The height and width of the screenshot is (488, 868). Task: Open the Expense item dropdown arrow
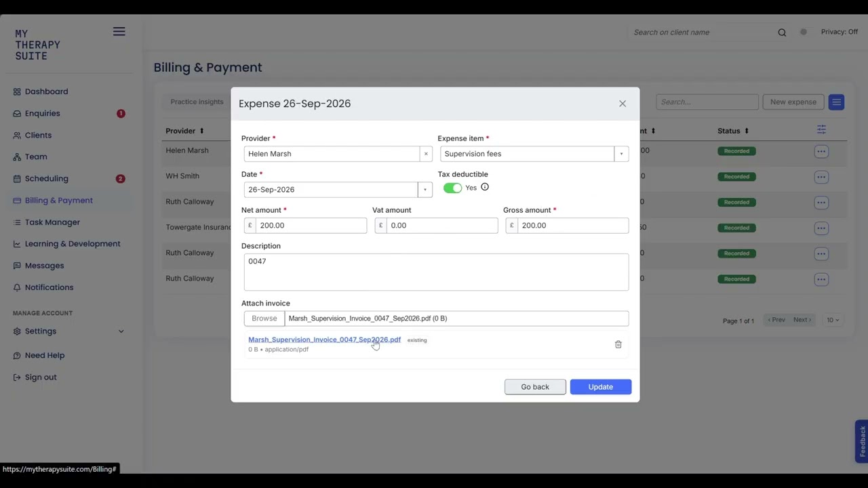(621, 154)
